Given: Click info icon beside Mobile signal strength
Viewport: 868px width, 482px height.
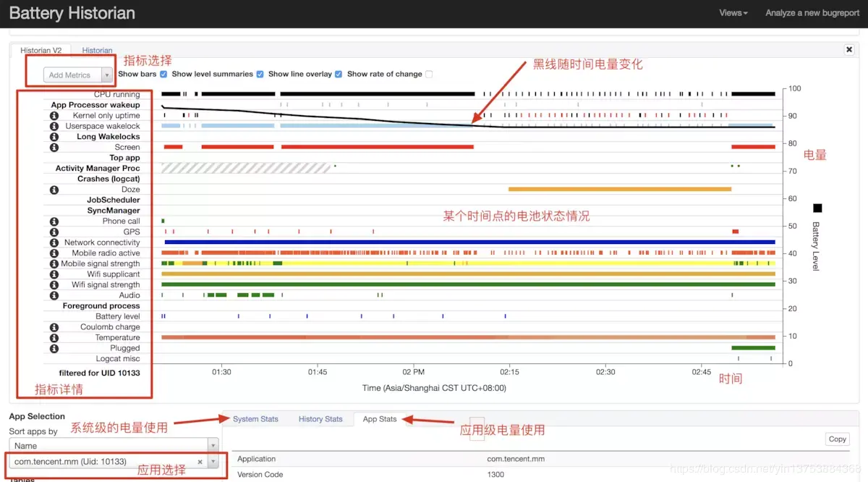Looking at the screenshot, I should 54,263.
